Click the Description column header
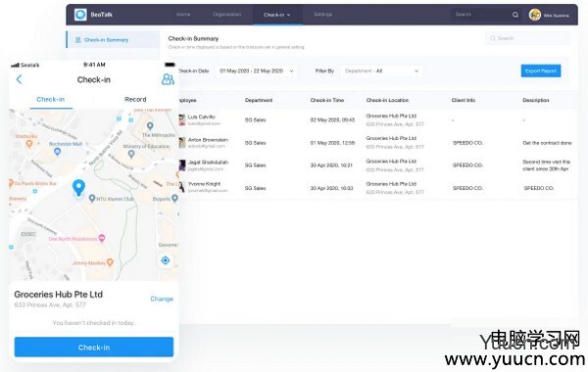The height and width of the screenshot is (372, 588). pyautogui.click(x=536, y=100)
